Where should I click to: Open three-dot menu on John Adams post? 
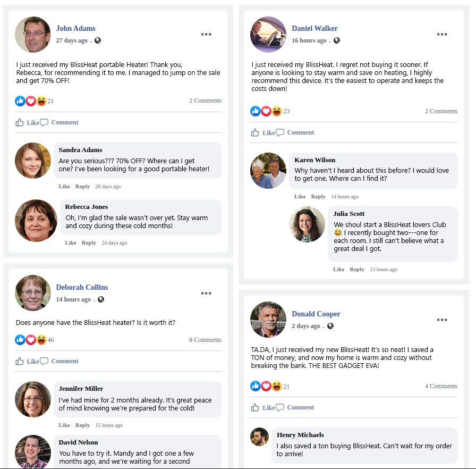pos(206,35)
